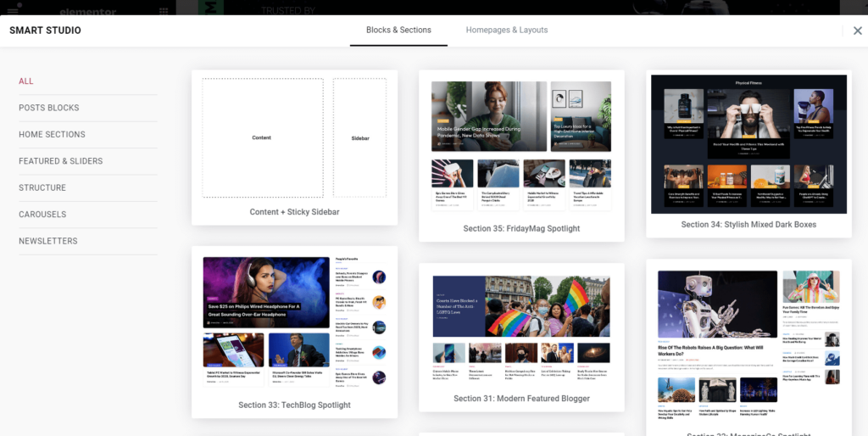The height and width of the screenshot is (436, 868).
Task: Choose Section 31 Modern Featured Blogger thumbnail
Action: tap(521, 327)
